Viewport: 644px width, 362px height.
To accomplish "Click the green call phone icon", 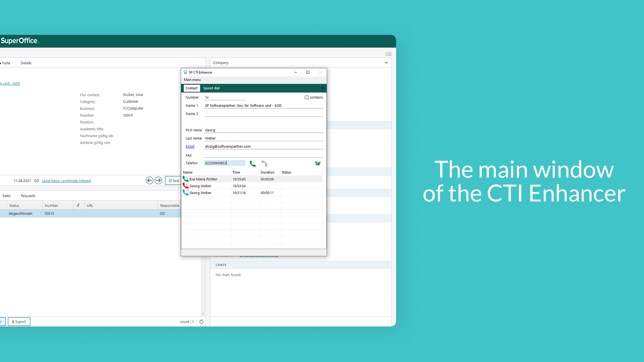I will click(253, 164).
